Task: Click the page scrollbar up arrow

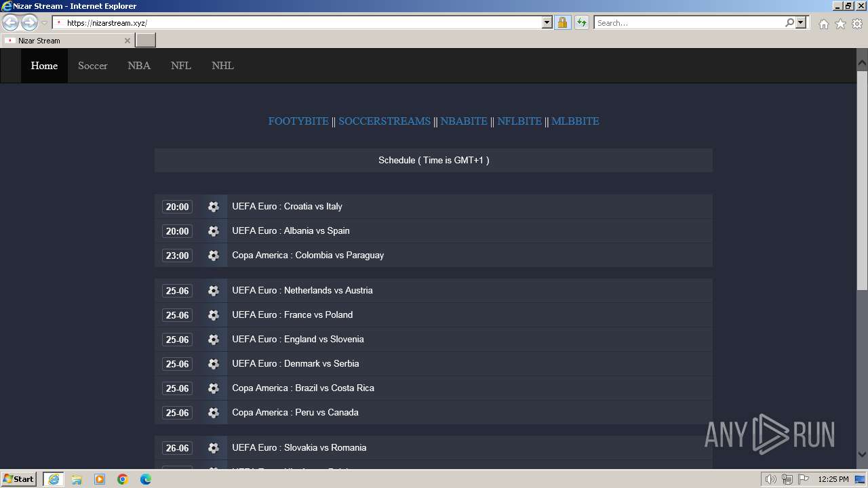Action: (x=862, y=63)
